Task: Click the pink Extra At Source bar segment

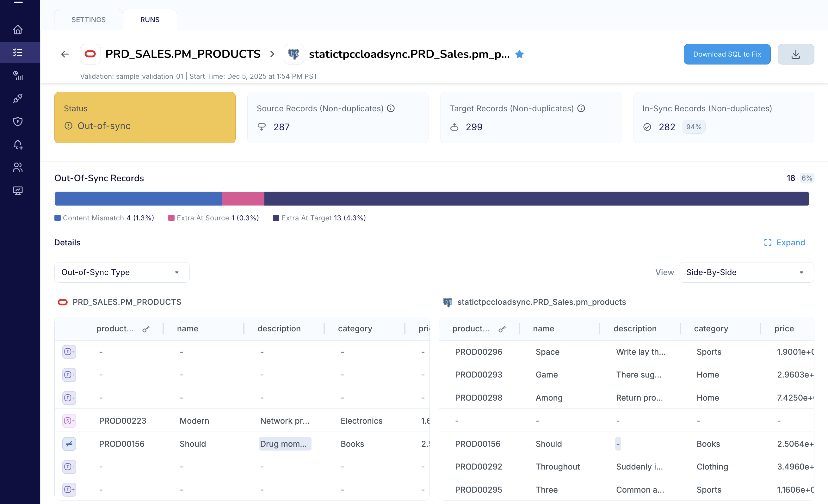Action: pos(243,199)
